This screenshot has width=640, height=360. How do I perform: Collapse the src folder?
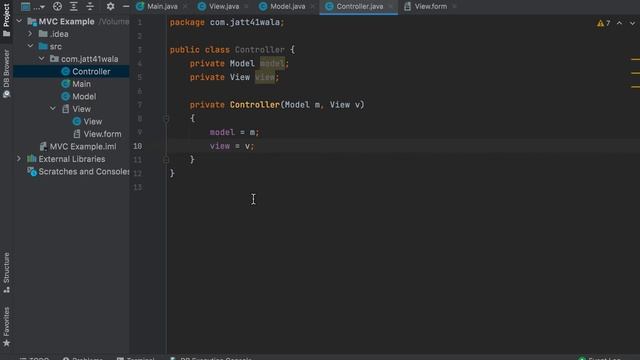(x=30, y=46)
